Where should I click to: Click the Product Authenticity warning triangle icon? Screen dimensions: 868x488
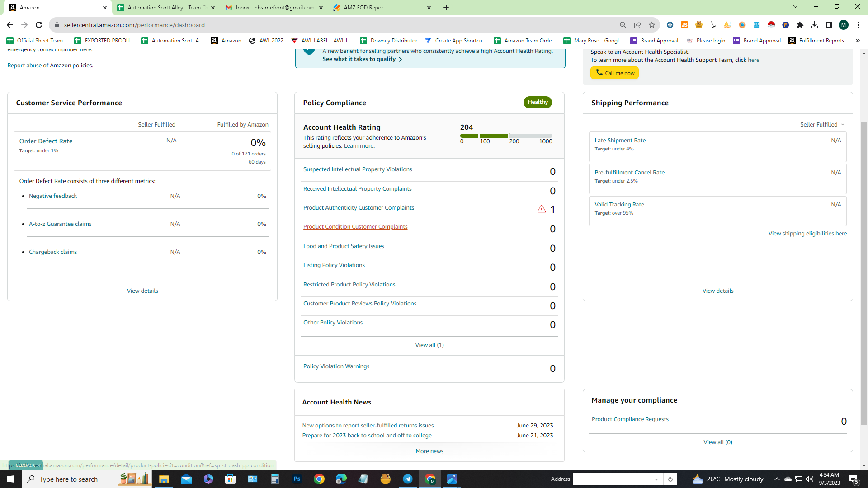coord(541,209)
